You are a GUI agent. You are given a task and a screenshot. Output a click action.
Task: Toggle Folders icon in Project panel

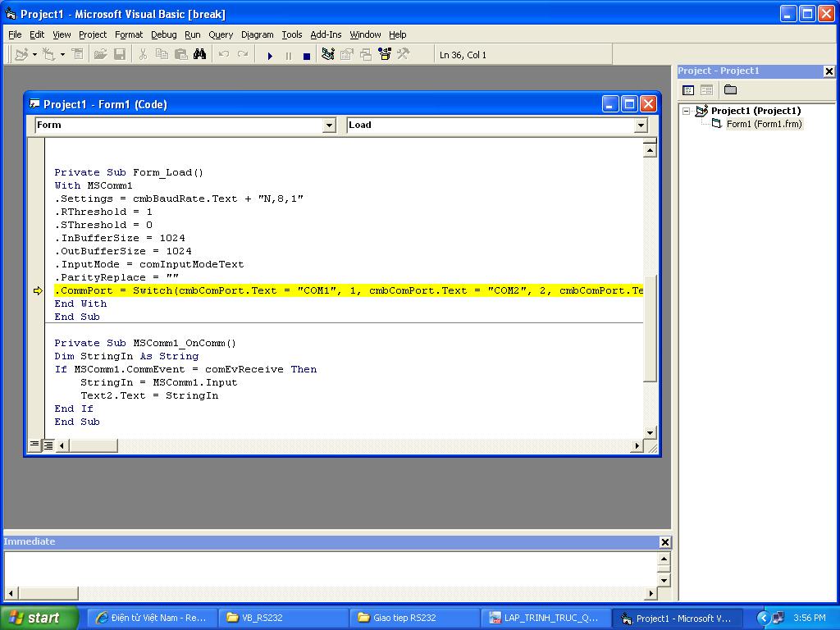730,90
